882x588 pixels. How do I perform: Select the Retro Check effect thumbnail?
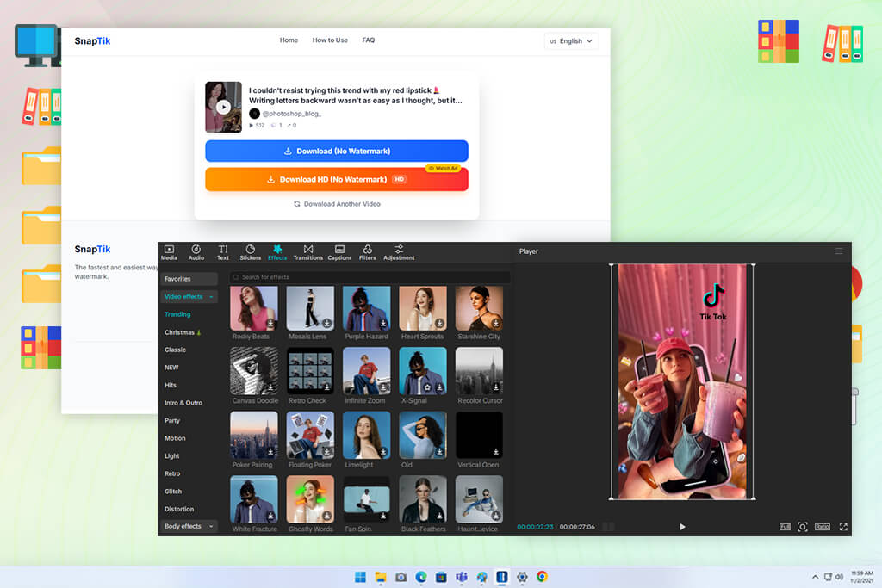click(310, 371)
